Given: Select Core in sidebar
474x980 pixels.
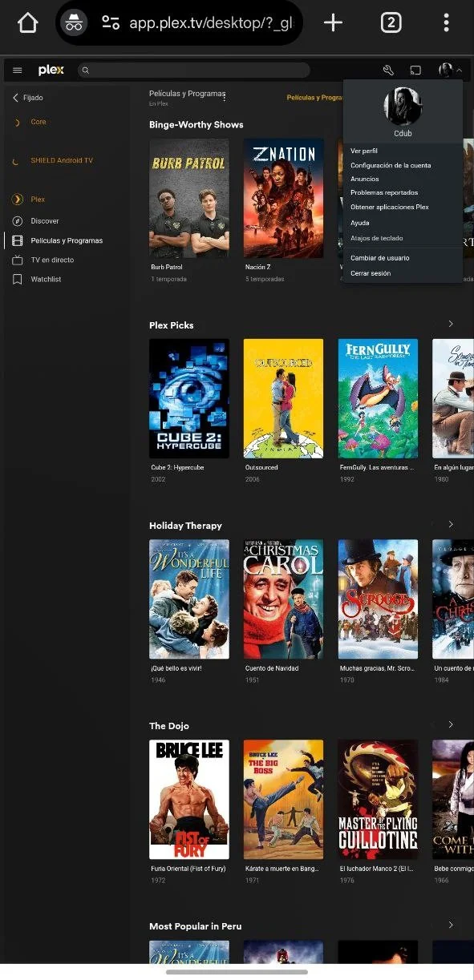Looking at the screenshot, I should point(38,122).
